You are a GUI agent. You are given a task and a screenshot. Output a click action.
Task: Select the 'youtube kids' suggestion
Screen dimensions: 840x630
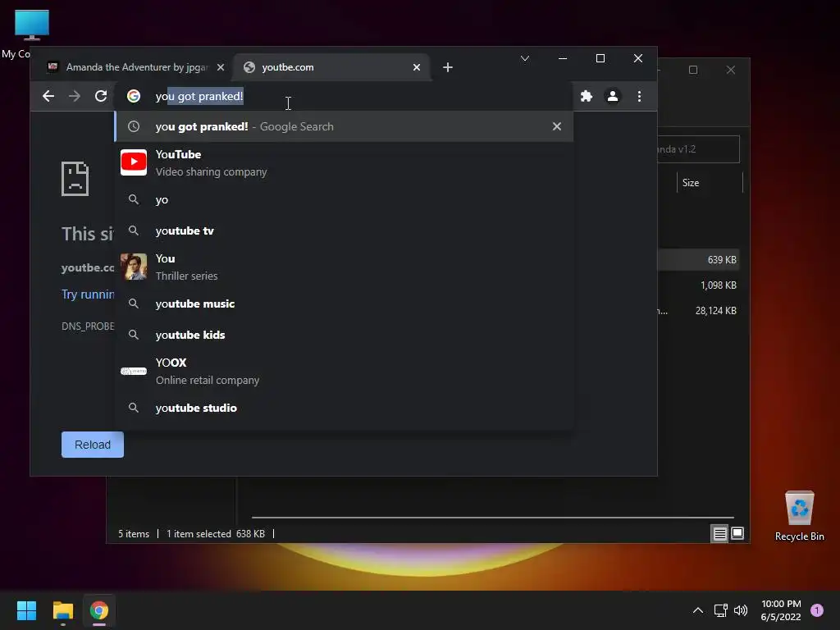pyautogui.click(x=344, y=335)
